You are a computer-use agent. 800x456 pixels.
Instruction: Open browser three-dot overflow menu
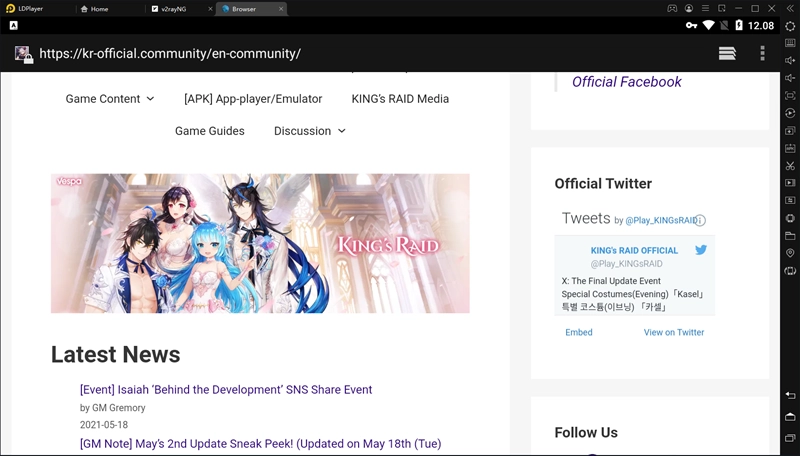(x=762, y=53)
